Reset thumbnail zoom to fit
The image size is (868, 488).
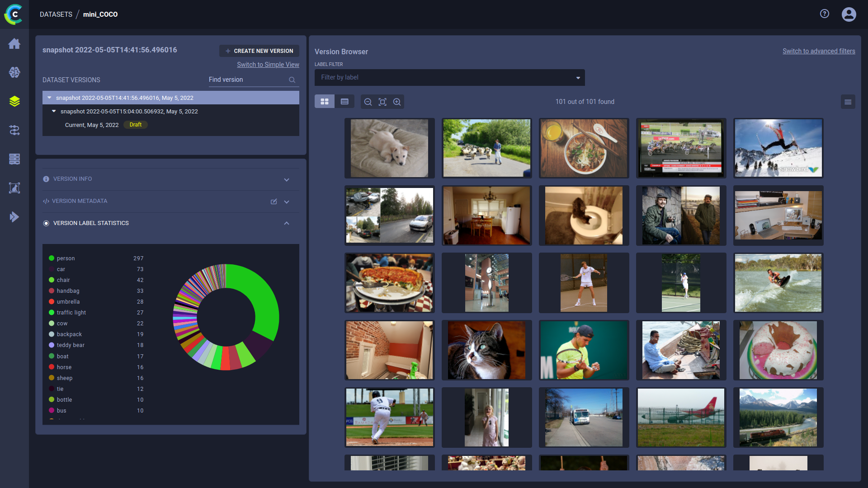(x=382, y=102)
